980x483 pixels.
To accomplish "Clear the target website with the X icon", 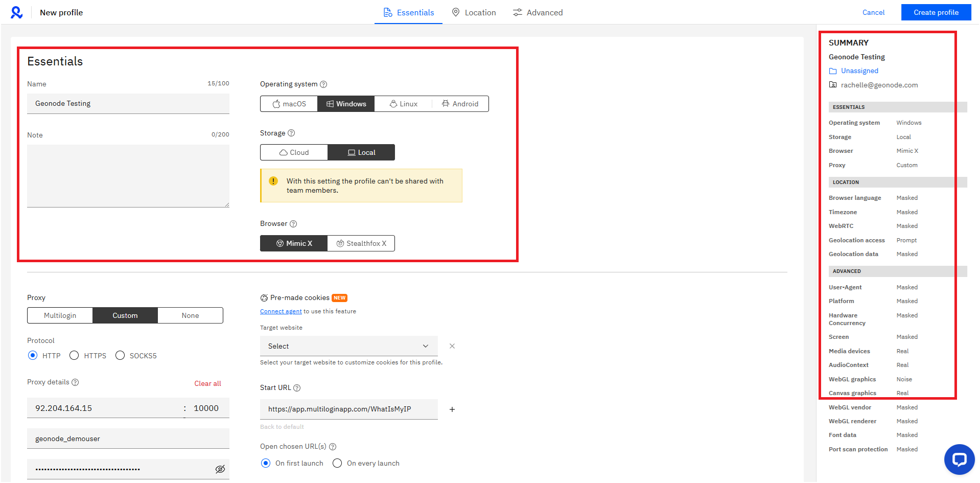I will click(452, 346).
